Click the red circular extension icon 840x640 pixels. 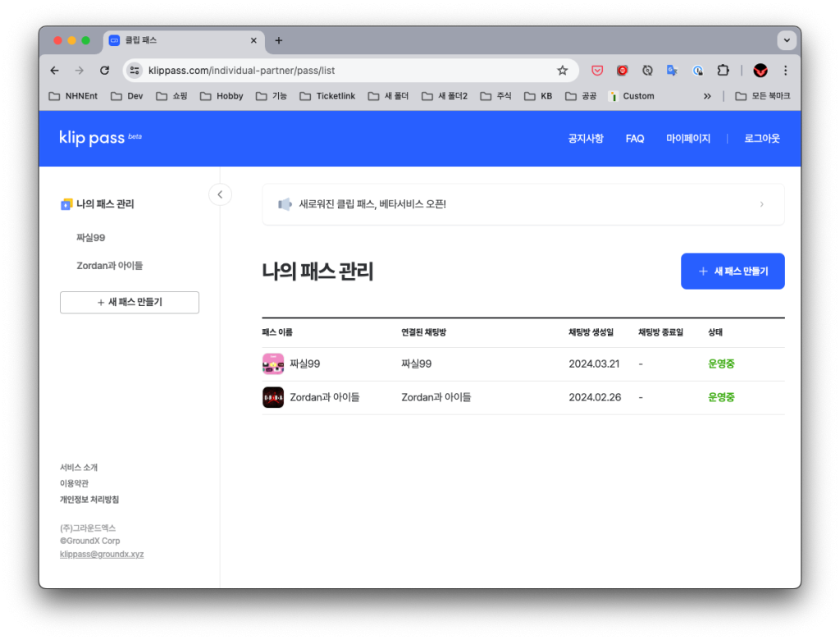(x=622, y=71)
